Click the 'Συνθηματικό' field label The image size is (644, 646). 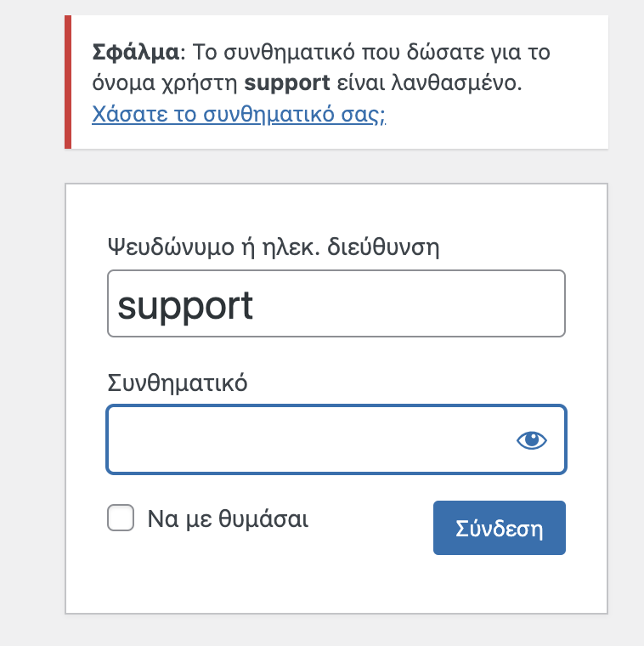point(178,382)
